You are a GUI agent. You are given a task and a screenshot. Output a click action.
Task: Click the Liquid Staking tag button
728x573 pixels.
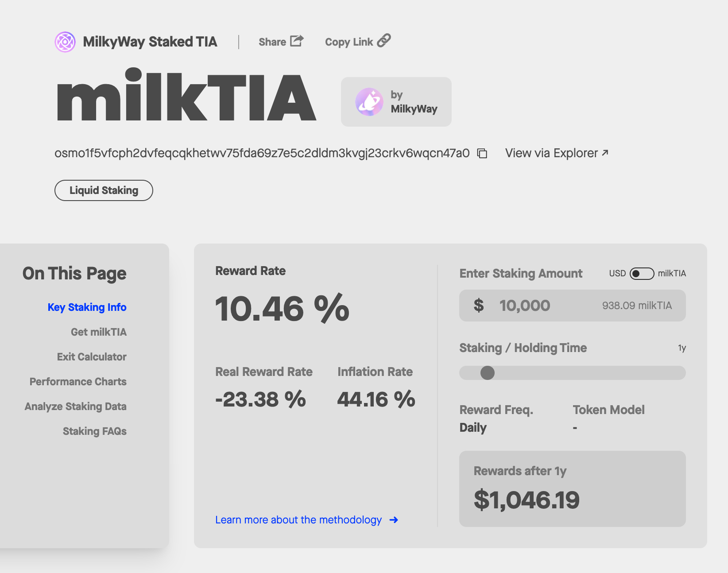[x=104, y=190]
